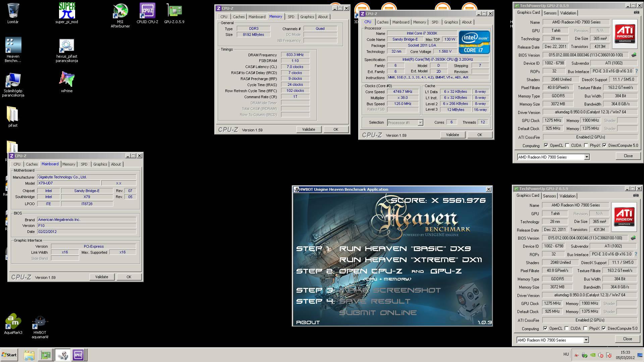
Task: Open the Heaven Benchmark desktop shortcut
Action: tap(13, 50)
